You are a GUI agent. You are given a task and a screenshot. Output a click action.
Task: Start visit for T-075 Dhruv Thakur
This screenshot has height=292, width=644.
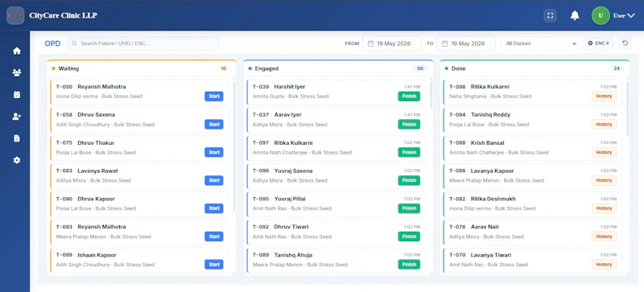(214, 152)
